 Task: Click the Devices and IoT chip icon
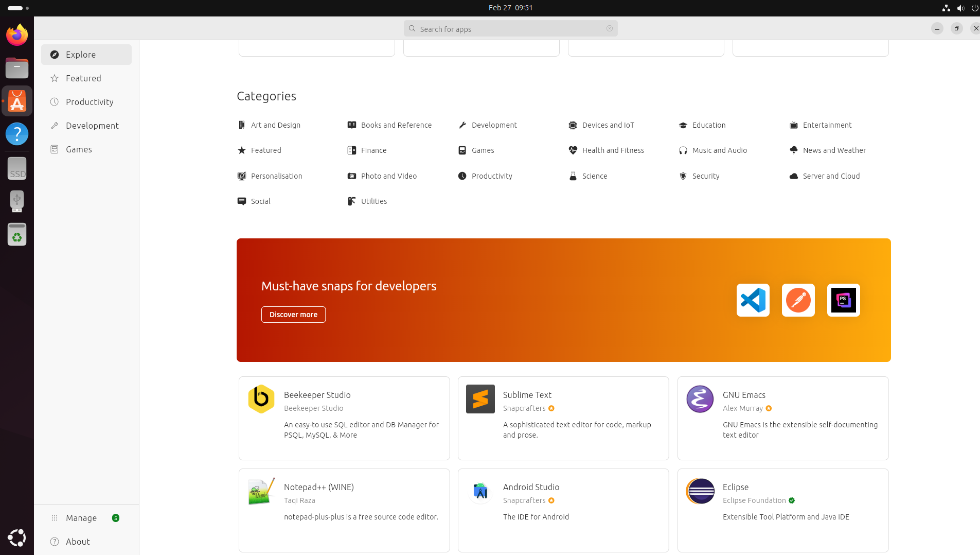pos(573,125)
